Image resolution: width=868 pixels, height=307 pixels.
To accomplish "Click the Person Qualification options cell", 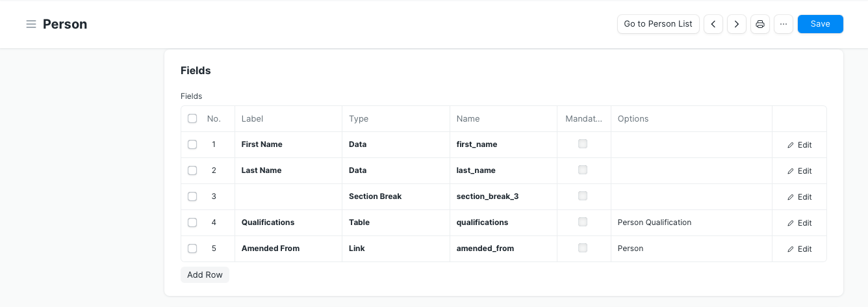I will tap(654, 222).
